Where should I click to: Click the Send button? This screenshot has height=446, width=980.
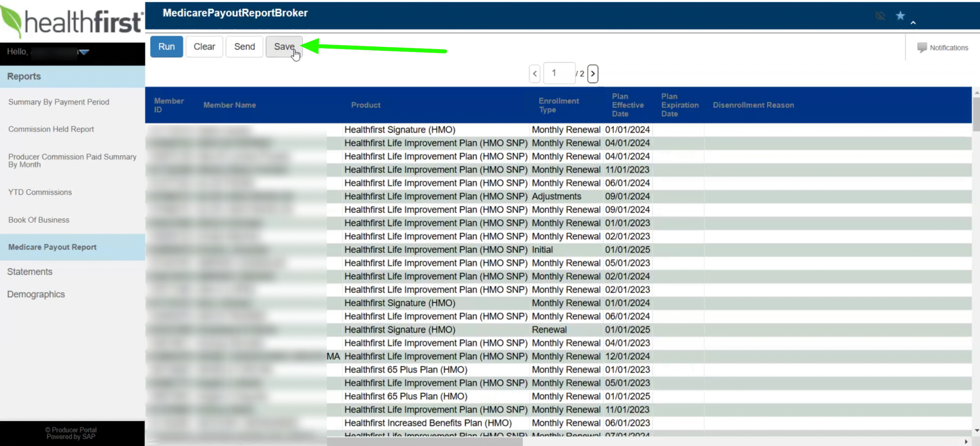click(x=244, y=47)
